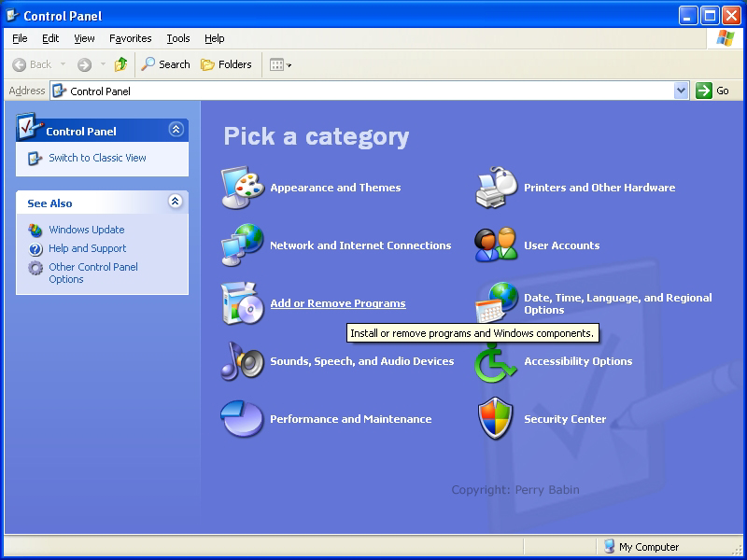The image size is (747, 560).
Task: Click the Control Panel icon in the address bar
Action: pos(59,91)
